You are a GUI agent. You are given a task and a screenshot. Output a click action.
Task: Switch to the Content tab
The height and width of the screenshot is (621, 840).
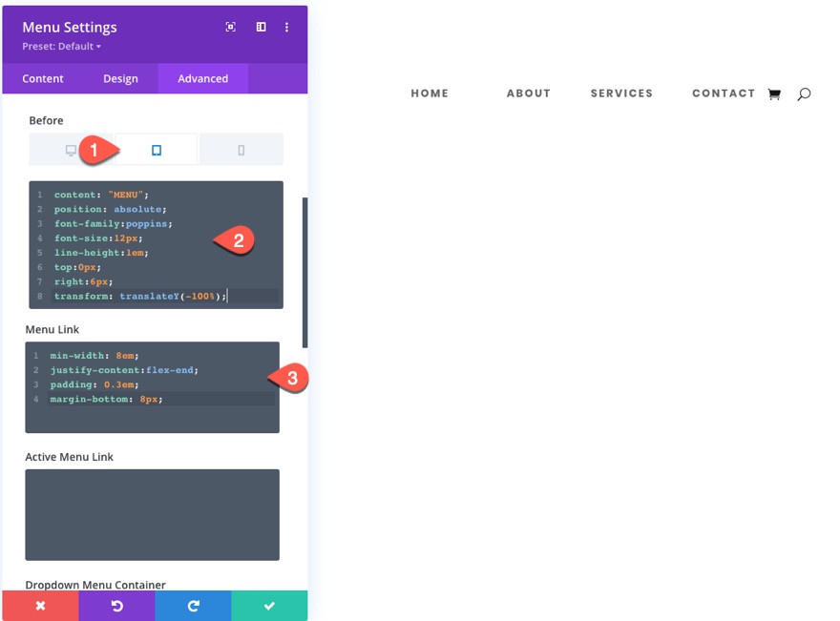tap(42, 78)
